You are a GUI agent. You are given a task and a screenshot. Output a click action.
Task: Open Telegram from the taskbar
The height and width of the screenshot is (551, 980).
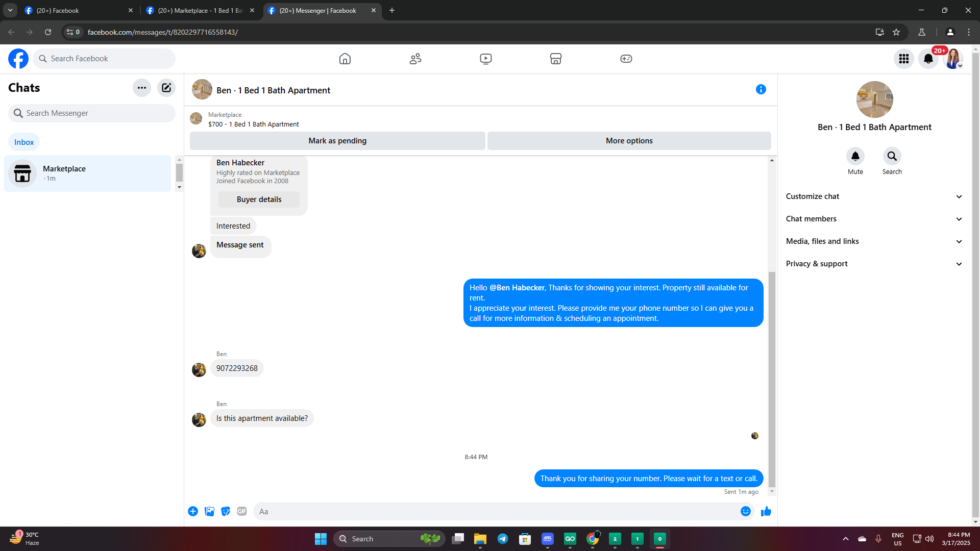tap(503, 539)
